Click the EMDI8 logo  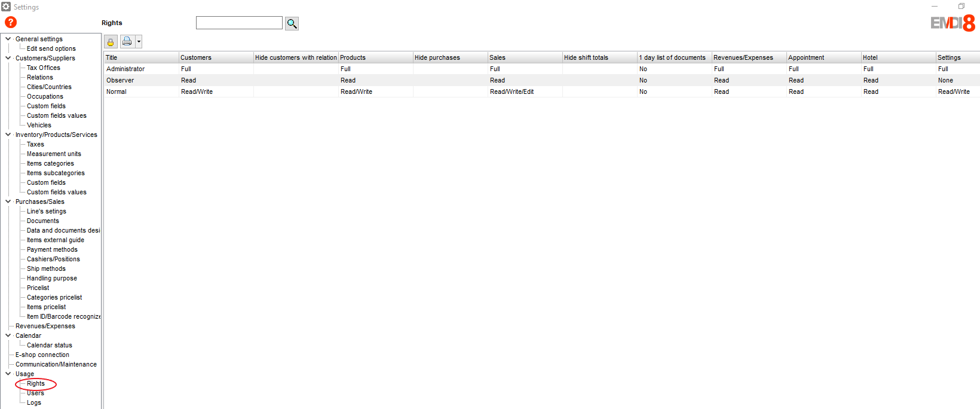(953, 23)
